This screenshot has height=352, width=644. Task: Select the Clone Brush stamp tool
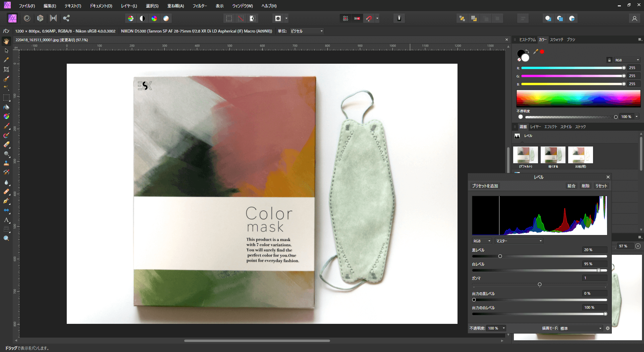click(6, 163)
